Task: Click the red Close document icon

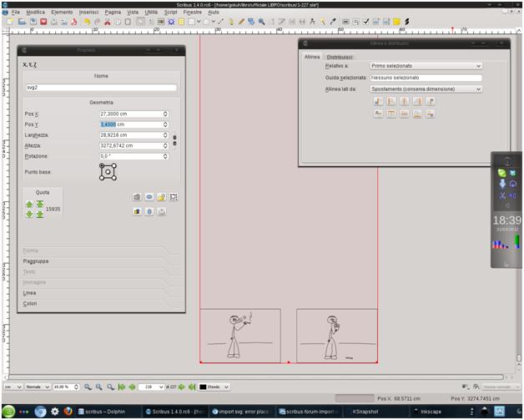Action: click(x=43, y=22)
